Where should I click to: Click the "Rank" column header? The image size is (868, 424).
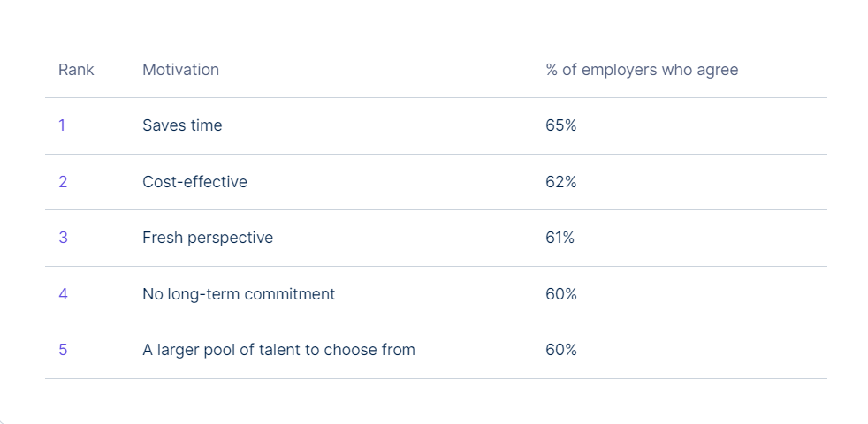(x=76, y=70)
